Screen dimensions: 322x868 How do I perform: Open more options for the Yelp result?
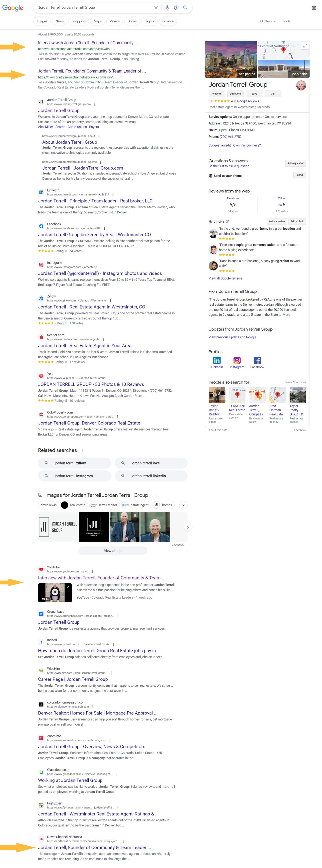tap(109, 378)
